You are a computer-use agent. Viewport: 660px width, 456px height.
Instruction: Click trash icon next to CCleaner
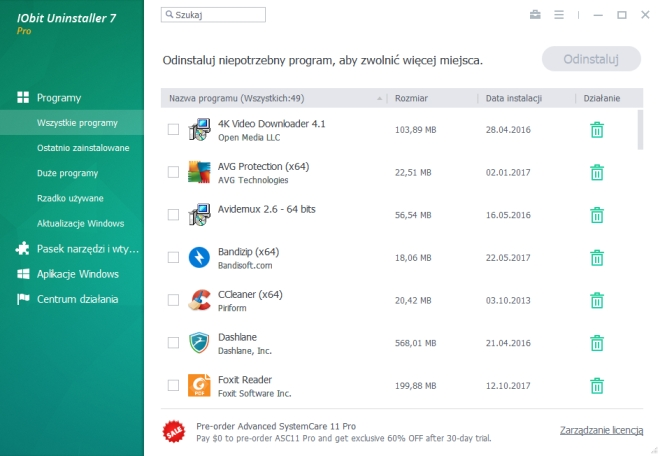[x=596, y=300]
